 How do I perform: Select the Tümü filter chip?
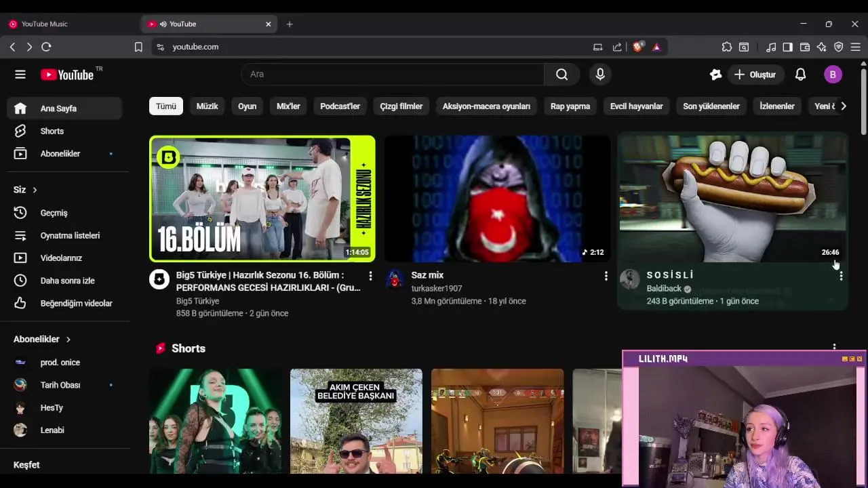(166, 106)
